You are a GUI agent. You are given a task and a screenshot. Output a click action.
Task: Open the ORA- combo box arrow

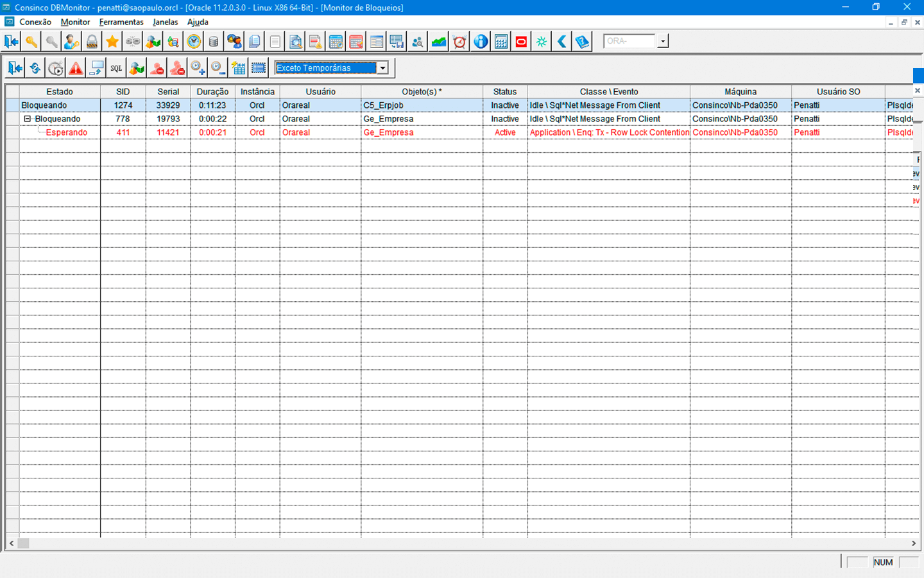[x=663, y=41]
